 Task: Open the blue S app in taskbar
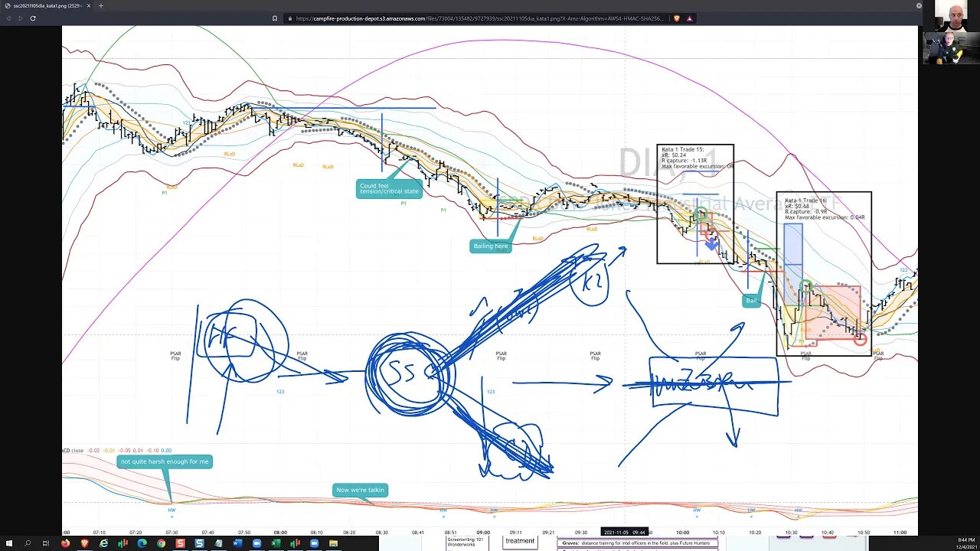point(199,543)
